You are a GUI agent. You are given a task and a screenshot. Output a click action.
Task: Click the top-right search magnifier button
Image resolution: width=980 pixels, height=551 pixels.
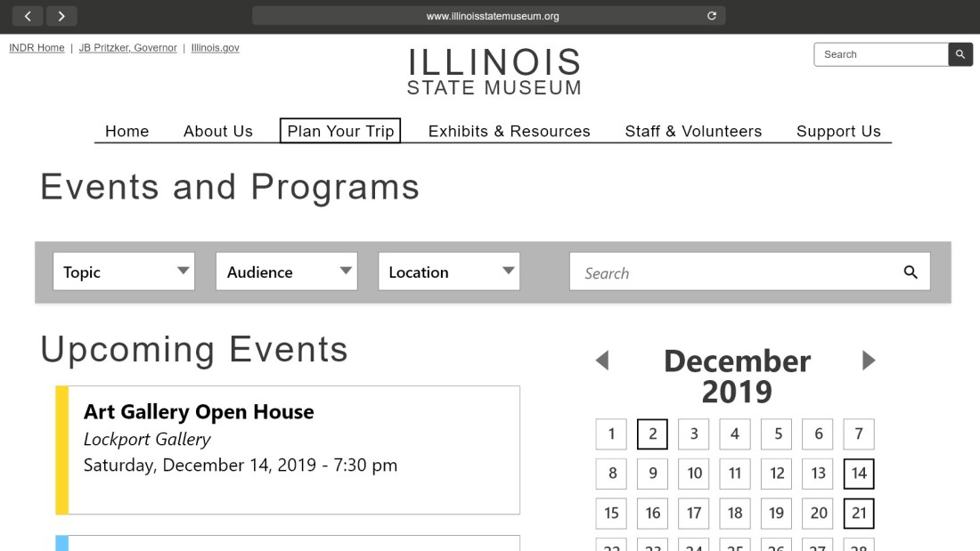[x=960, y=54]
